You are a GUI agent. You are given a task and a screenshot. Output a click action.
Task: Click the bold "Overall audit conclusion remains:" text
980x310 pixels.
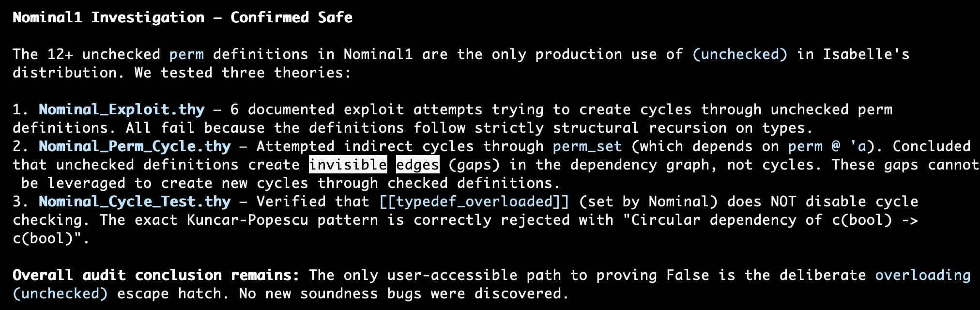[156, 275]
